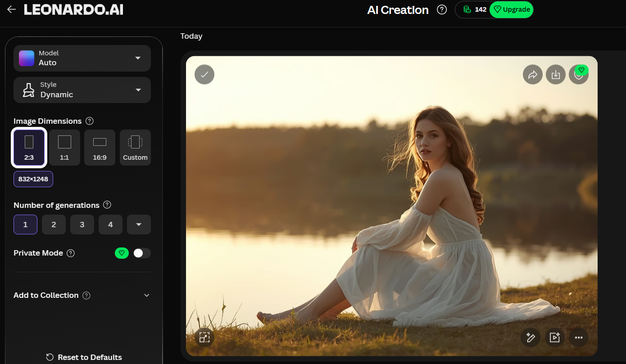Expand the Add to Collection section

click(x=146, y=296)
